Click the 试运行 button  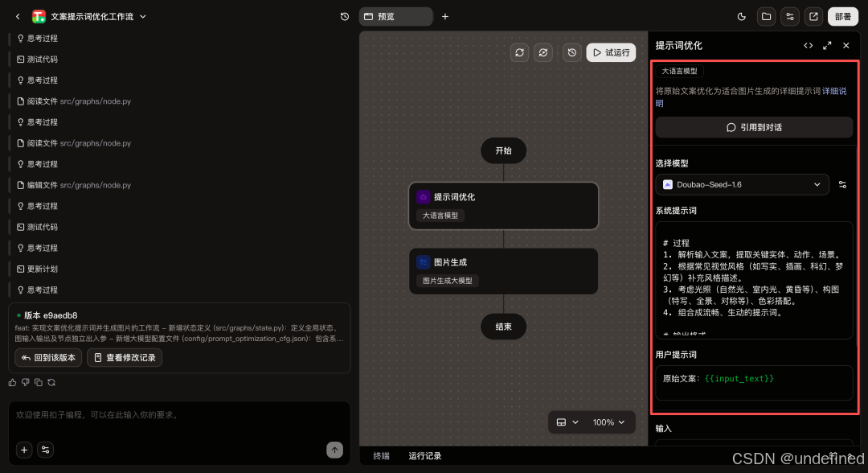point(611,52)
